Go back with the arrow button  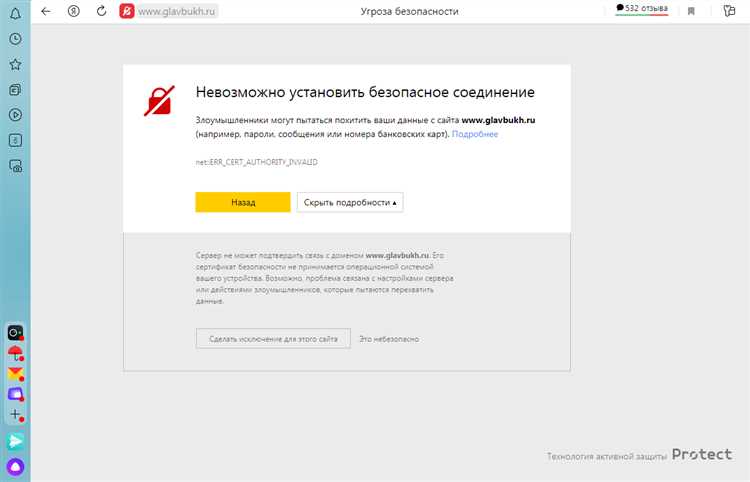coord(46,11)
